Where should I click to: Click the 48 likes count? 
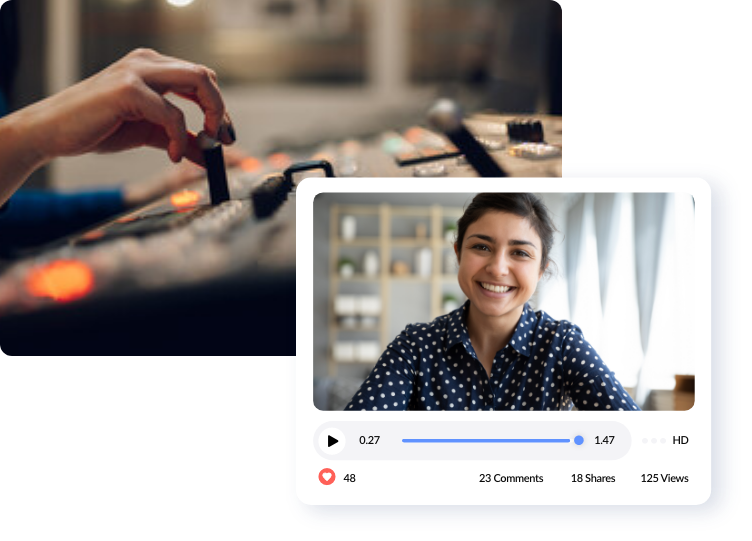pos(349,478)
